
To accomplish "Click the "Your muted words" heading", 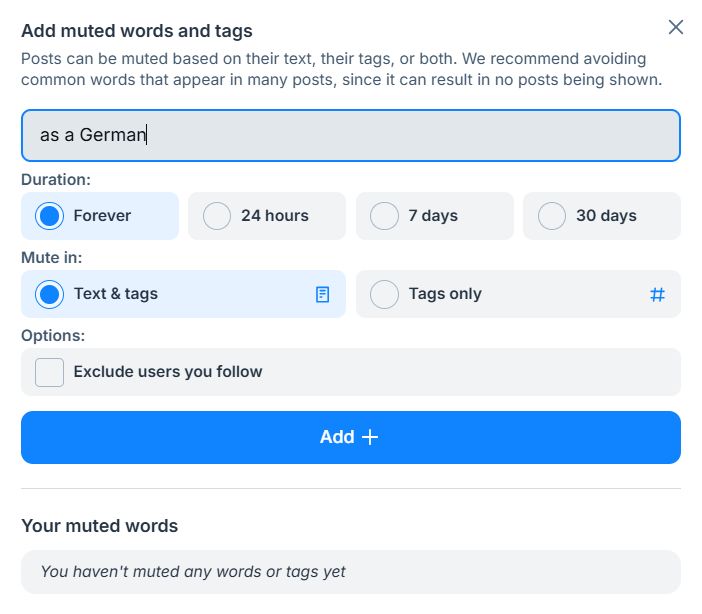I will click(x=99, y=525).
